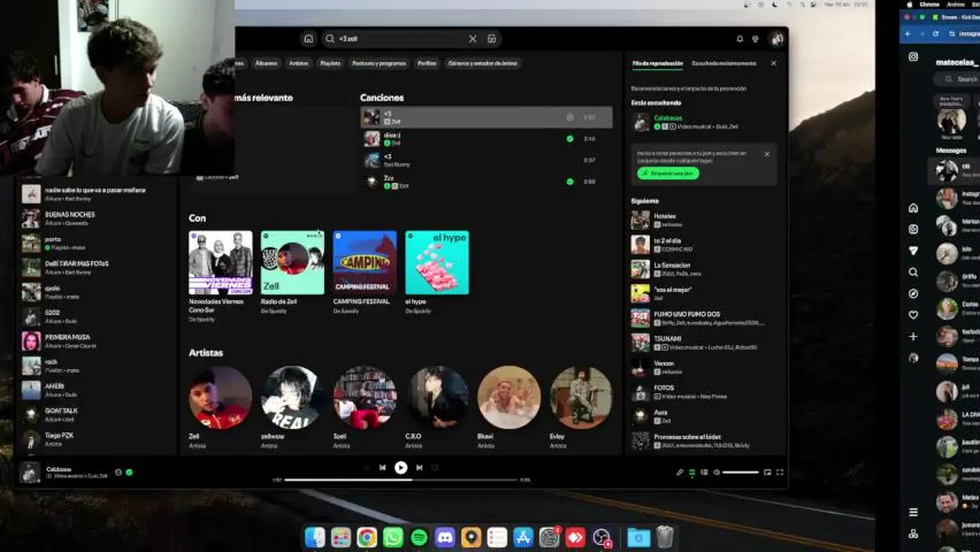The height and width of the screenshot is (552, 980).
Task: Enter fullscreen mode in Spotify
Action: (x=780, y=472)
